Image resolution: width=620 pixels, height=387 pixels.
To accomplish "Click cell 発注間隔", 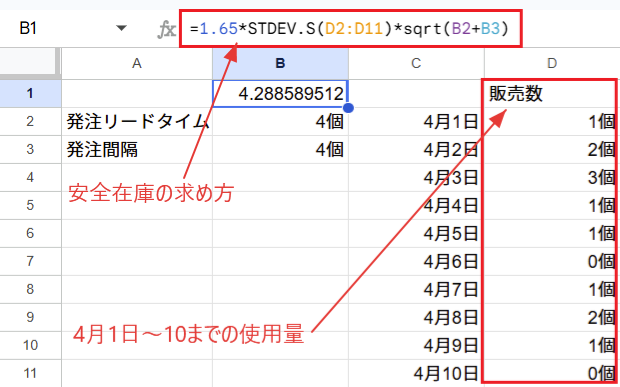I will click(137, 149).
